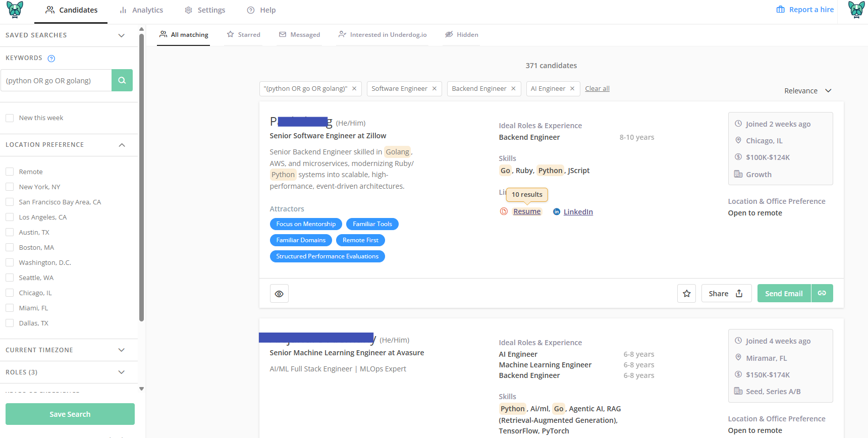The height and width of the screenshot is (438, 868).
Task: Click the Resume document icon
Action: tap(504, 211)
